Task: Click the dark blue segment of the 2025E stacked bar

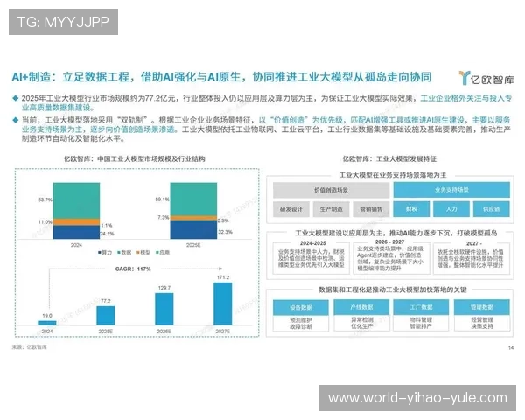Action: click(x=193, y=230)
